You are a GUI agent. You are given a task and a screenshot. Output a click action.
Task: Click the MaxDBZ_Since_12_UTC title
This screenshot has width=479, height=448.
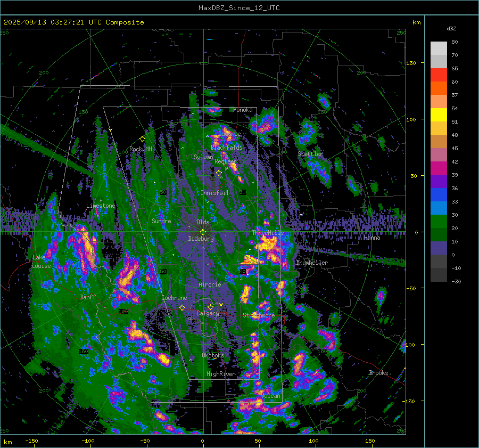coord(239,8)
